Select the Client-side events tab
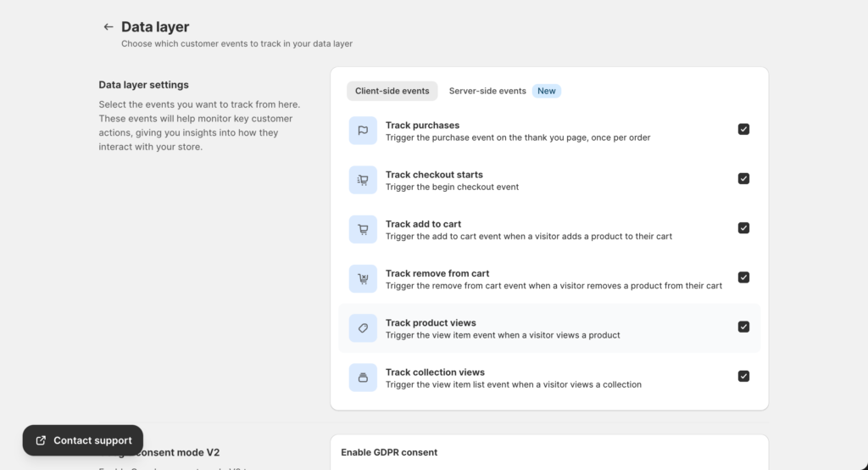Viewport: 868px width, 470px height. (x=392, y=91)
